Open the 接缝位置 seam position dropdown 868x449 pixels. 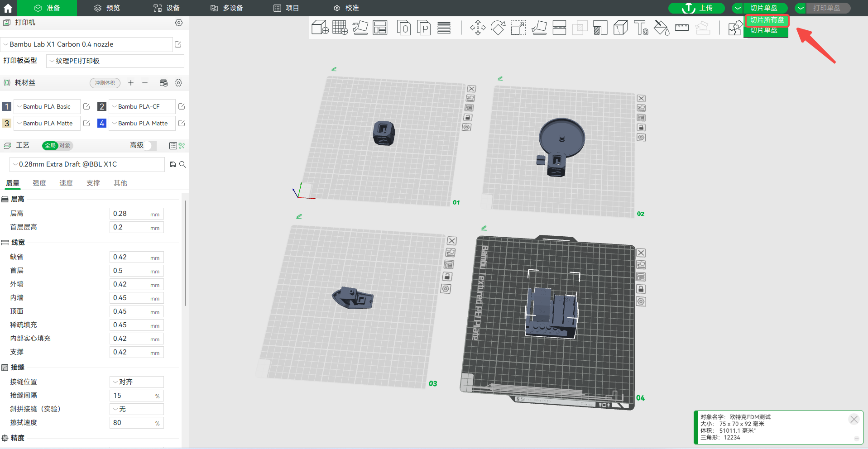pyautogui.click(x=136, y=382)
